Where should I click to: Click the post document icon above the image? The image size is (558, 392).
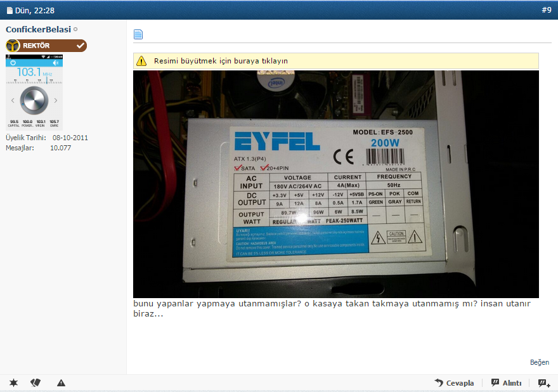(138, 34)
